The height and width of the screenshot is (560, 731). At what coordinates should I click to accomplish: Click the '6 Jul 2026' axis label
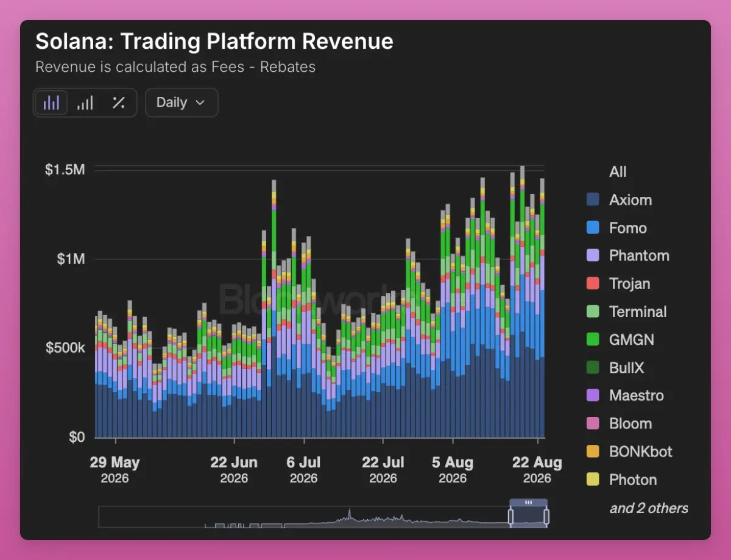[x=303, y=469]
